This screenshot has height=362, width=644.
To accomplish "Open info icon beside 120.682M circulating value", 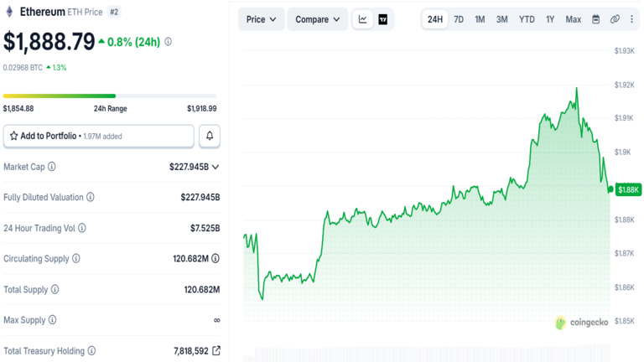I will coord(216,259).
